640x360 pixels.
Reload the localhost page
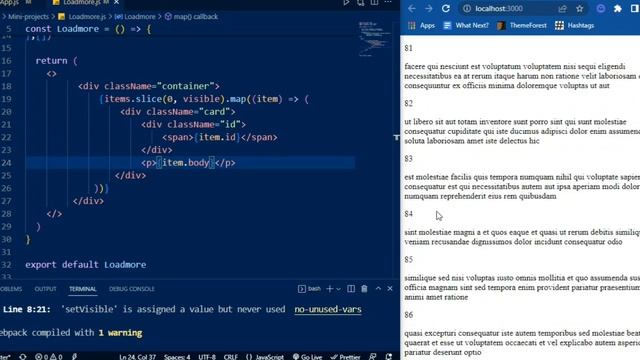(x=446, y=9)
